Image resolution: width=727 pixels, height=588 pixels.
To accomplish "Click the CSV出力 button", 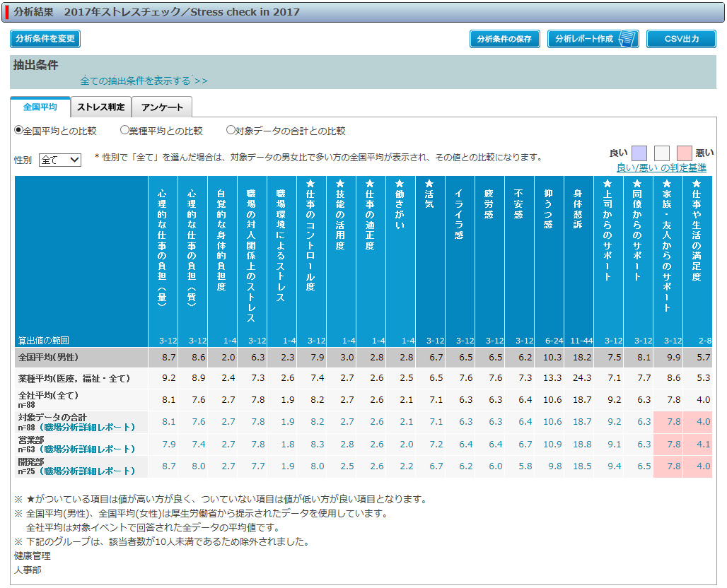I will [681, 39].
